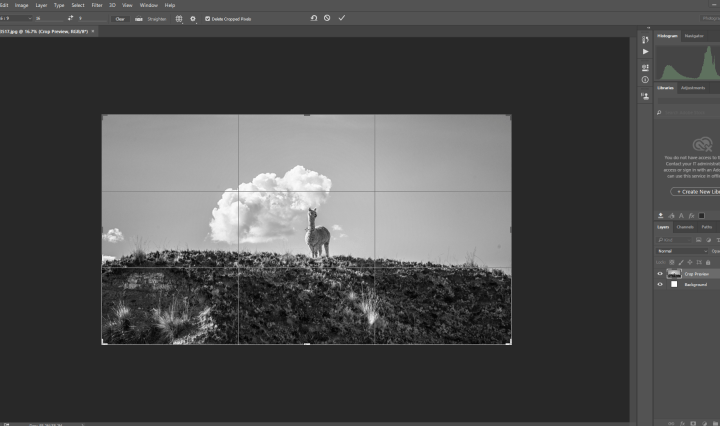Screen dimensions: 720x426
Task: Click the Search Adobe Stock field
Action: [x=691, y=112]
